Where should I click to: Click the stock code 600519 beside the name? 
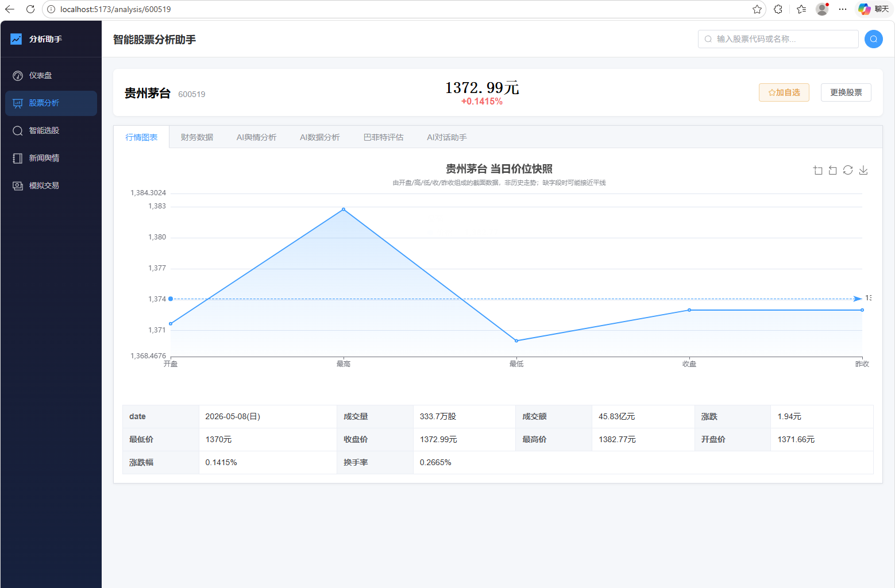192,94
